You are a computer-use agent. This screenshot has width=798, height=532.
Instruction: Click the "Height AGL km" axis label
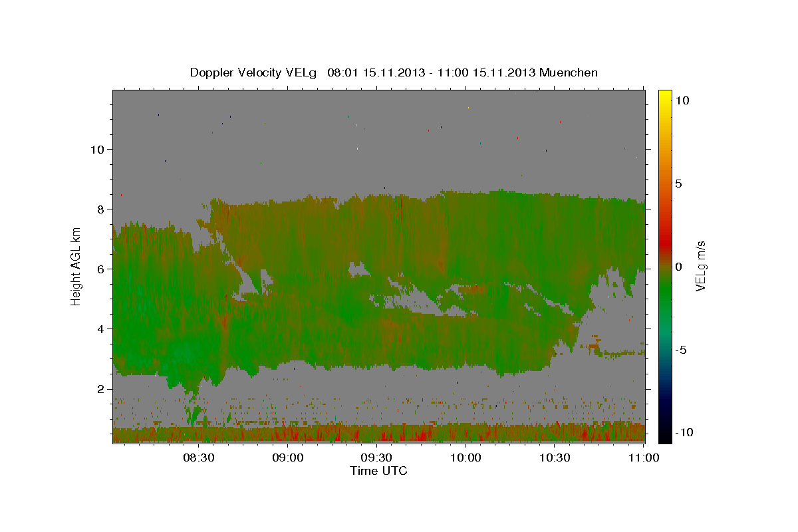pos(76,267)
